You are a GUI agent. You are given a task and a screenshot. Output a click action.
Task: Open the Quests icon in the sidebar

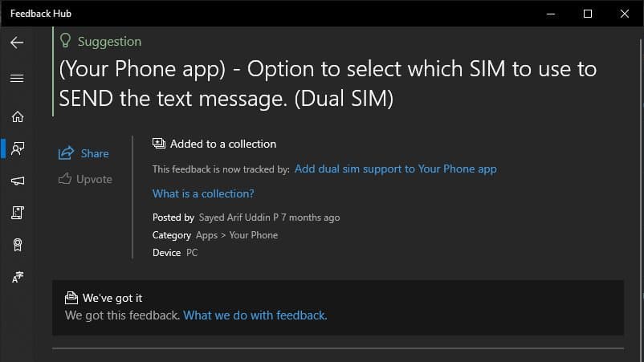click(x=17, y=213)
